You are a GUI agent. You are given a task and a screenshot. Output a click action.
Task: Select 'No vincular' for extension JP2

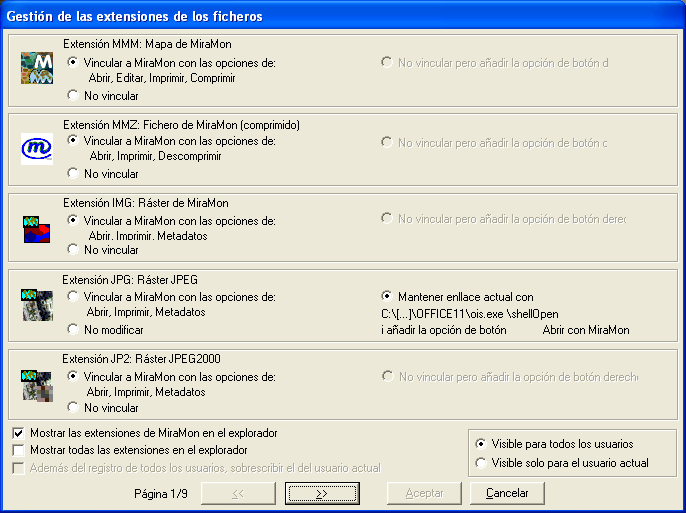pos(73,407)
